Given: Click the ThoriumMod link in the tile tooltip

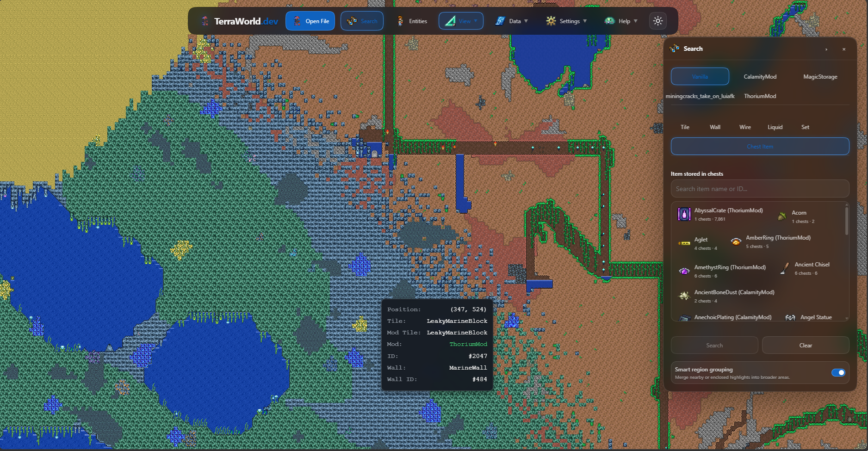Looking at the screenshot, I should pos(468,344).
